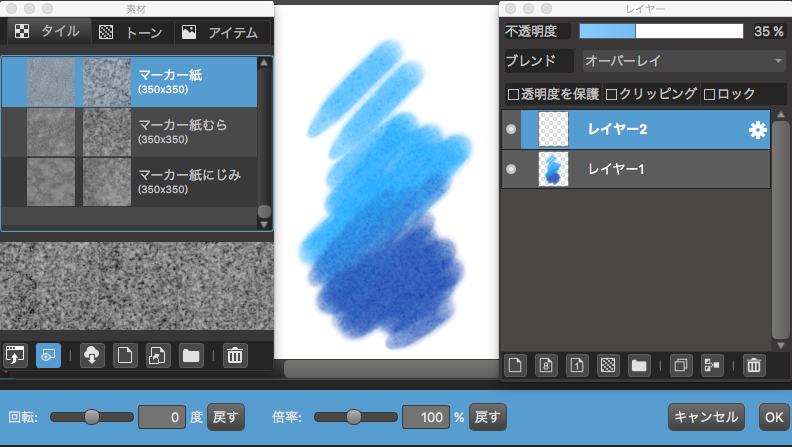792x447 pixels.
Task: Click the second マーカー紙 texture thumbnail
Action: [107, 82]
